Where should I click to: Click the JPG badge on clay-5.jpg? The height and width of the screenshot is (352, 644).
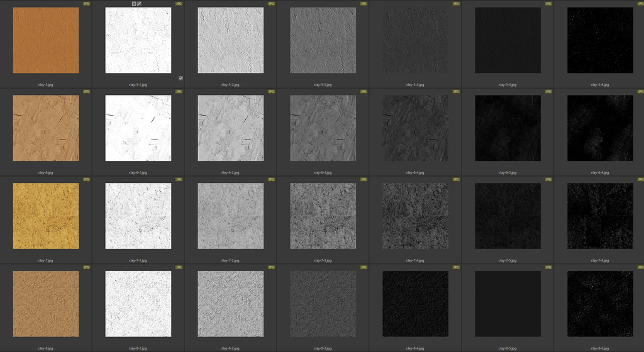tap(87, 4)
